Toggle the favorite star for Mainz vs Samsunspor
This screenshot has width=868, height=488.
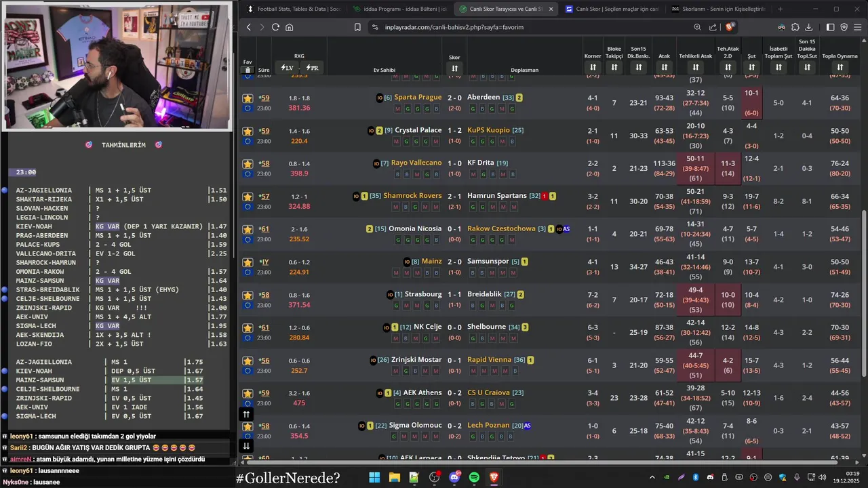point(248,262)
